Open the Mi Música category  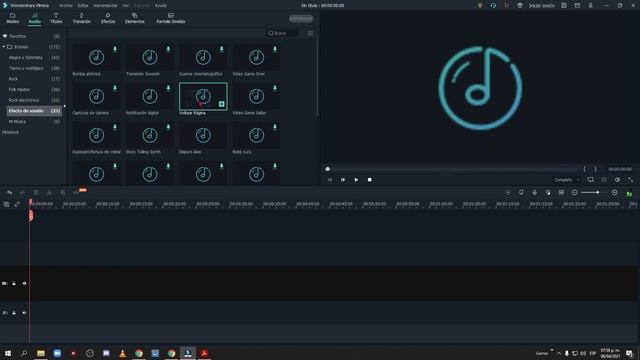tap(17, 122)
